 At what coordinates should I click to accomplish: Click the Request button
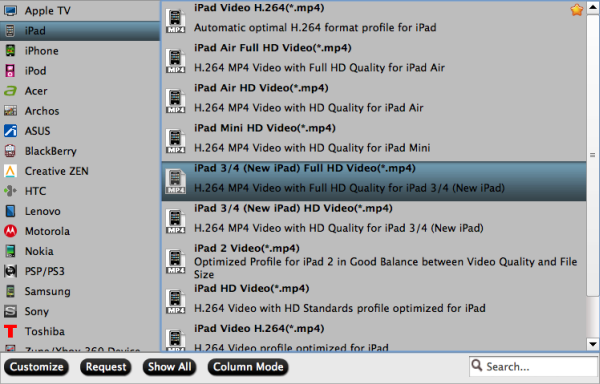(106, 367)
